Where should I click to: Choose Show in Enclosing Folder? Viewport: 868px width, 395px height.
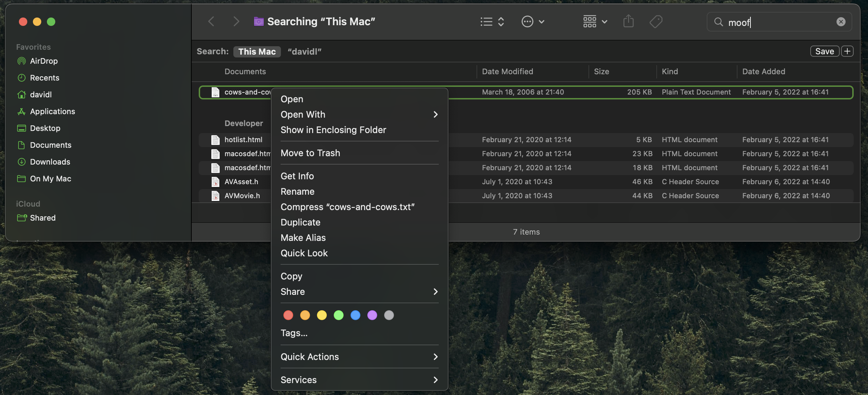359,130
